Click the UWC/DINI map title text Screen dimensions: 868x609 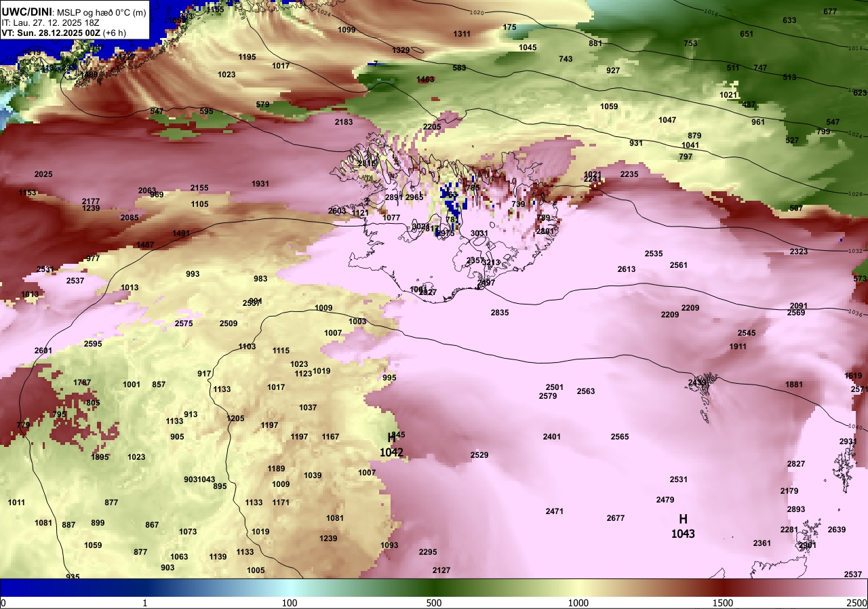coord(26,12)
